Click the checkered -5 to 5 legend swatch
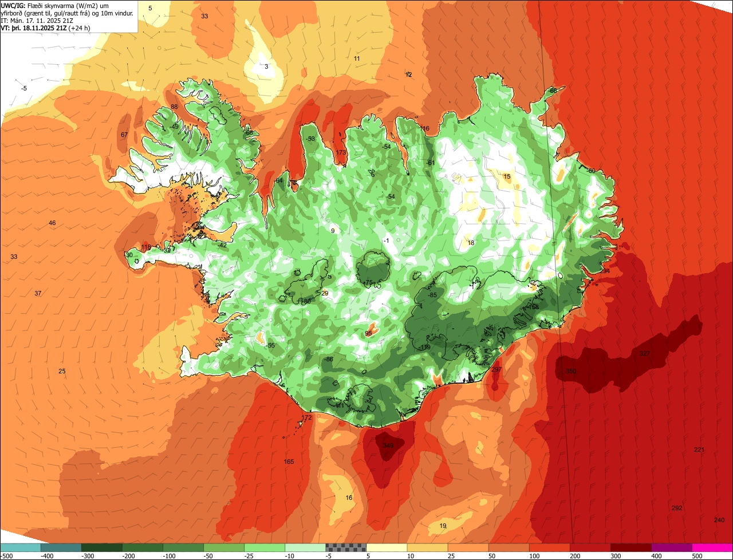Screen dimensions: 733x560 point(346,547)
